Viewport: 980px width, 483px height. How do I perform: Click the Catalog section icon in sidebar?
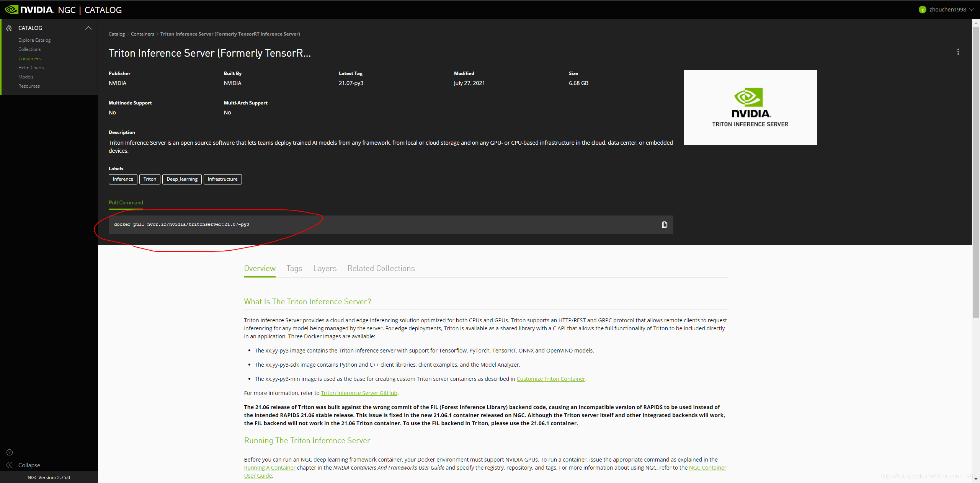point(9,28)
